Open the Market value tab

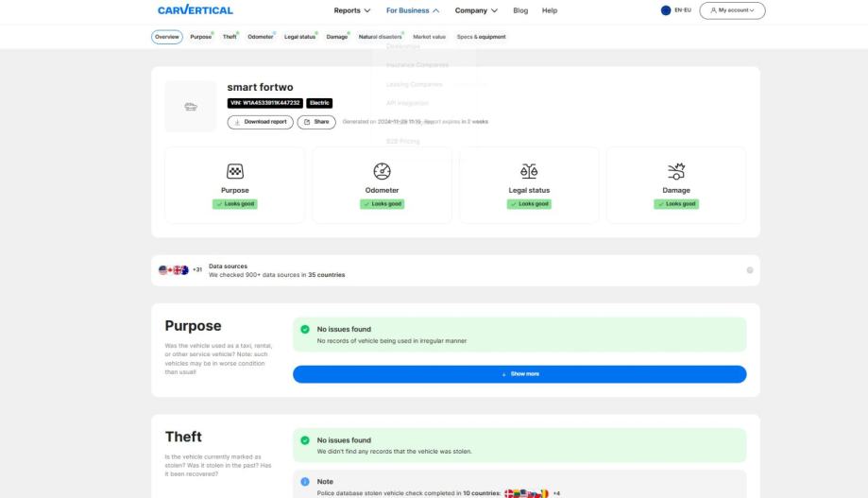click(x=429, y=37)
